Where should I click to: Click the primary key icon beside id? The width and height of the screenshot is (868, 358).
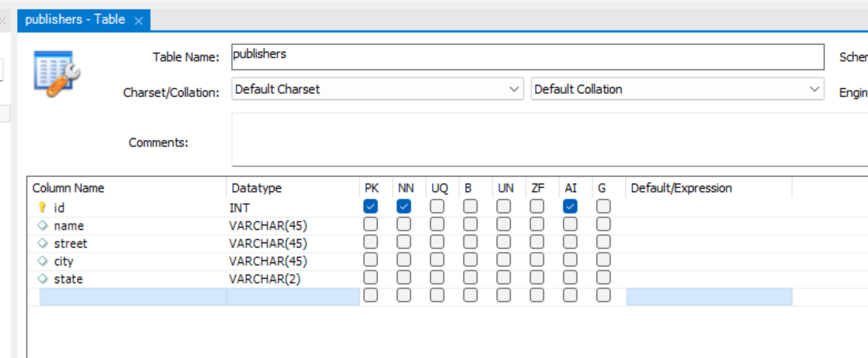42,208
